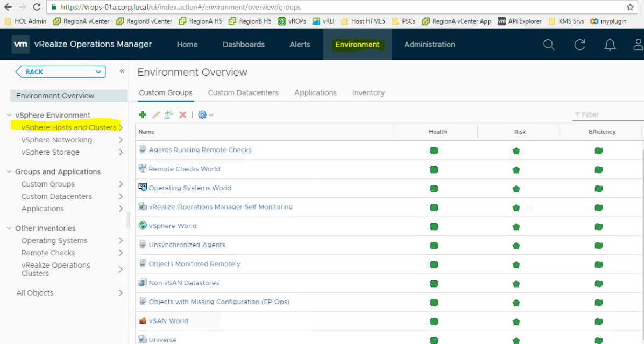This screenshot has height=344, width=644.
Task: Open the Universe group link
Action: 162,340
